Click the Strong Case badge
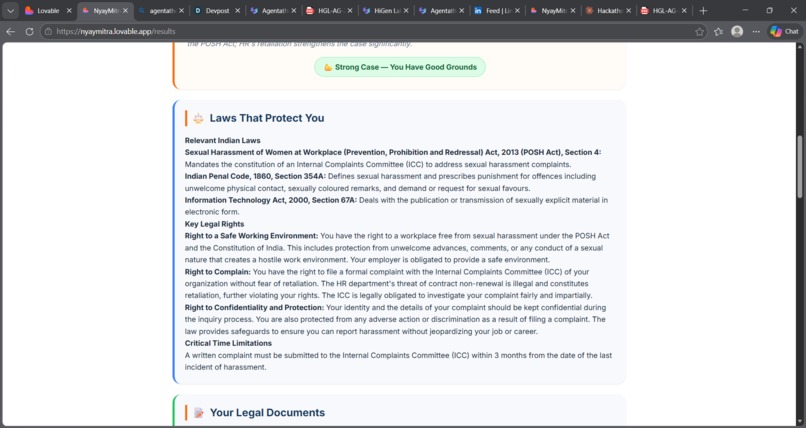This screenshot has width=806, height=428. (x=400, y=67)
